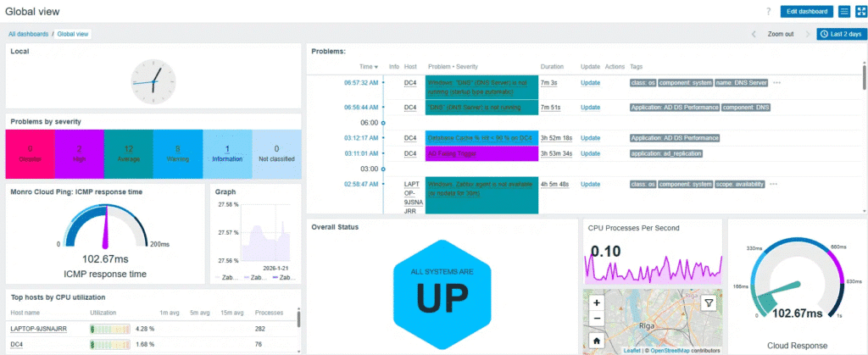Zoom in on the Riga map
The width and height of the screenshot is (868, 355).
[597, 302]
